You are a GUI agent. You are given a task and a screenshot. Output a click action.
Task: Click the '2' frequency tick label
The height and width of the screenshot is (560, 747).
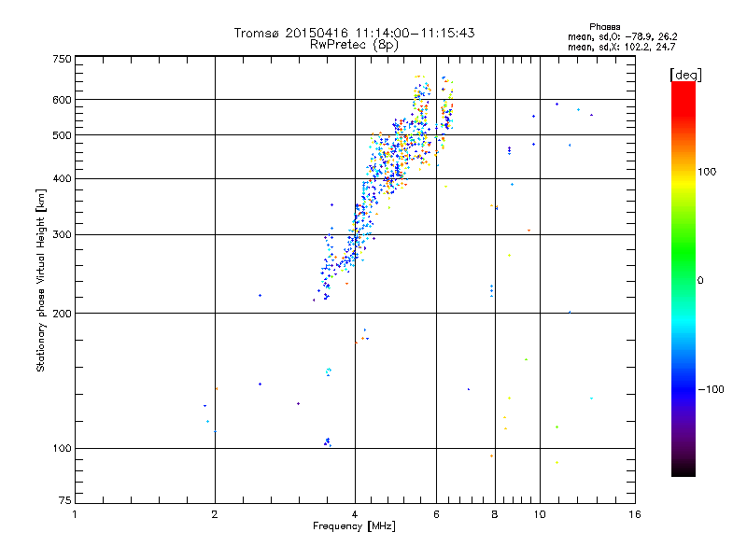215,514
